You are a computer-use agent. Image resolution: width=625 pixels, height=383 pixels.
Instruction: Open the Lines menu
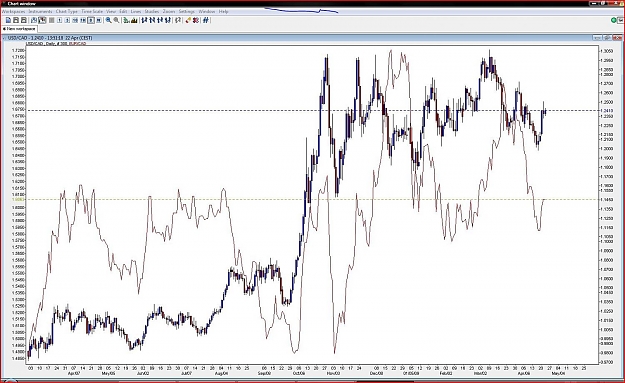(x=136, y=12)
